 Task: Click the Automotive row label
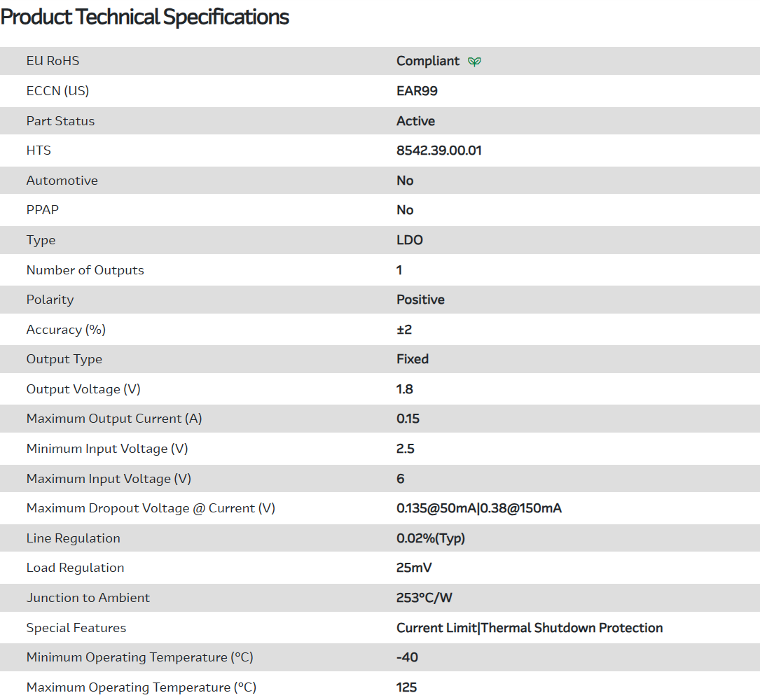coord(62,181)
